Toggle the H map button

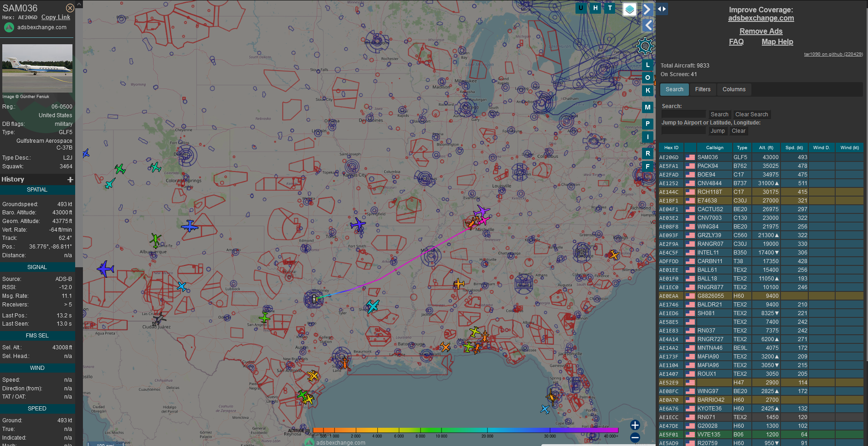tap(596, 8)
